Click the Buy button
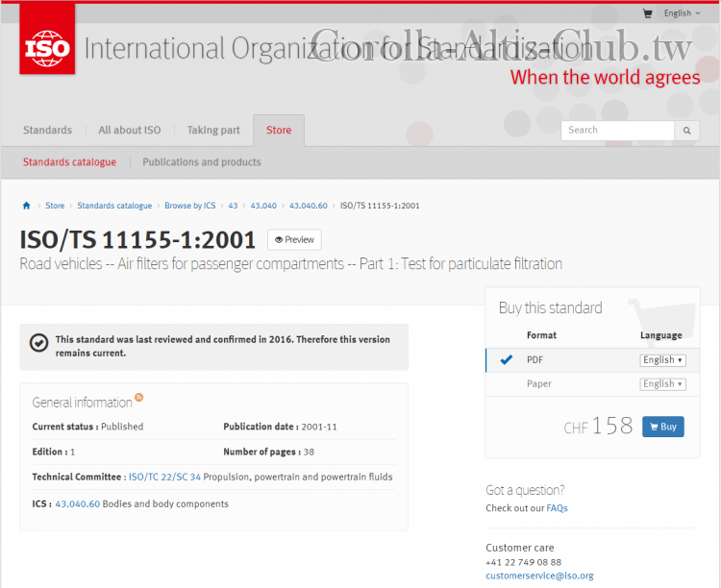Image resolution: width=721 pixels, height=588 pixels. (663, 427)
